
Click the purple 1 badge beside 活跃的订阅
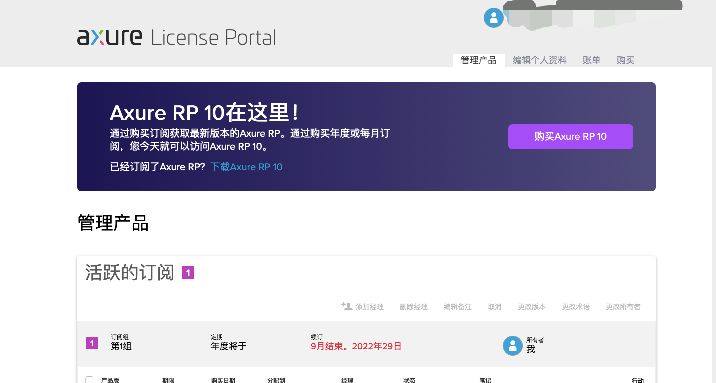click(x=188, y=273)
